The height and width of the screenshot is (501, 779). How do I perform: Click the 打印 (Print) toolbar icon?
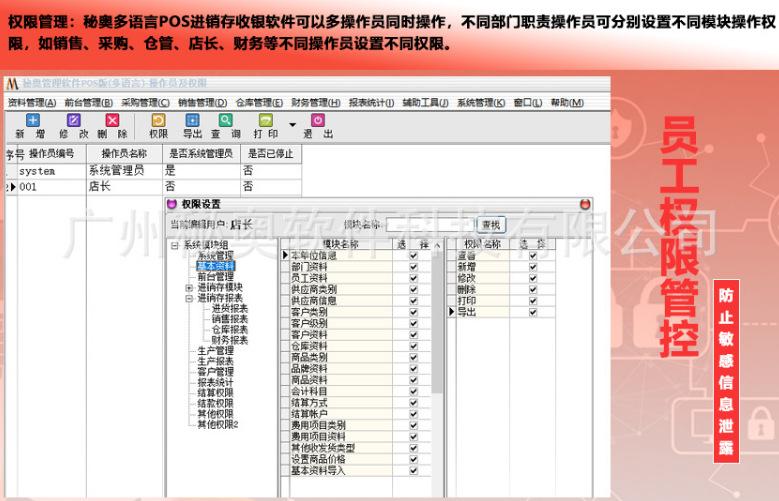coord(266,121)
